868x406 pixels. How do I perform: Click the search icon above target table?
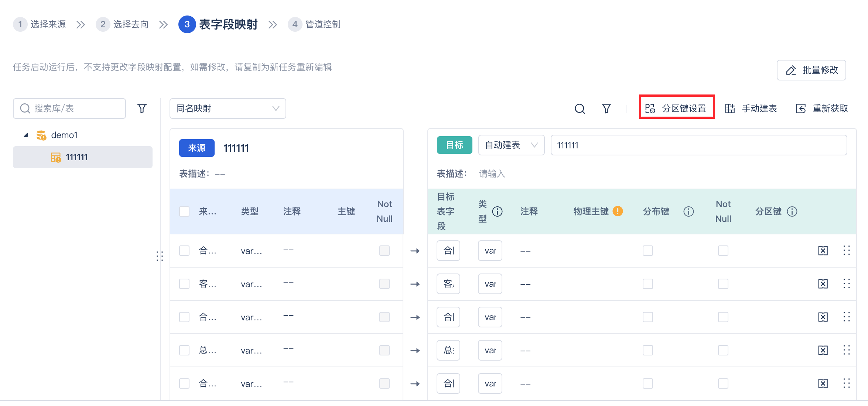point(580,109)
